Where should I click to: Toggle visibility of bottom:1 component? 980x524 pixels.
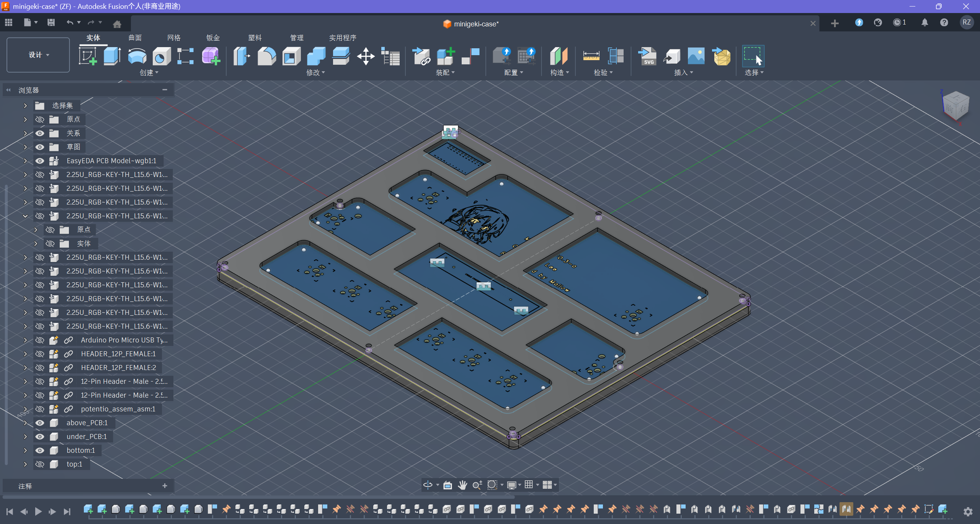click(x=40, y=450)
